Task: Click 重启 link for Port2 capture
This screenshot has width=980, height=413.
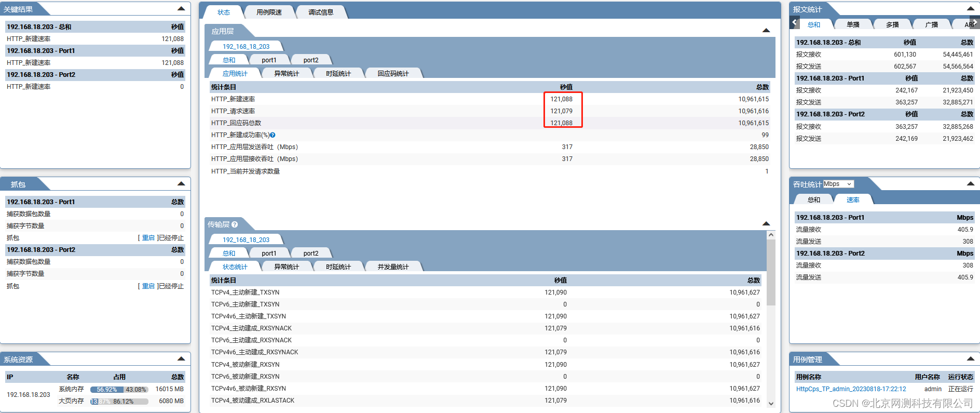Action: 148,286
